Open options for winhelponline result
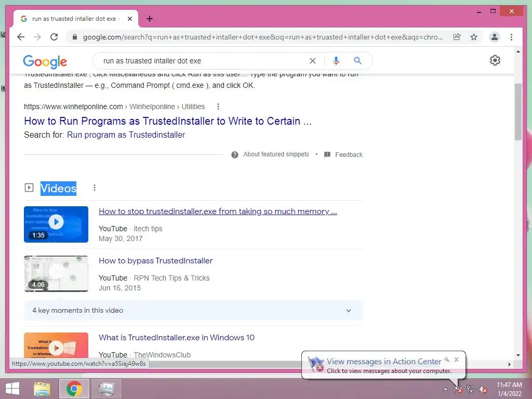This screenshot has width=532, height=399. tap(218, 107)
